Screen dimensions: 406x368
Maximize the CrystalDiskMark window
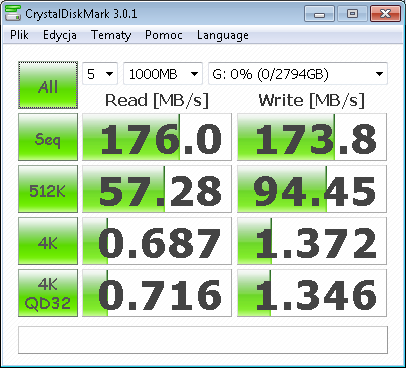[x=352, y=14]
